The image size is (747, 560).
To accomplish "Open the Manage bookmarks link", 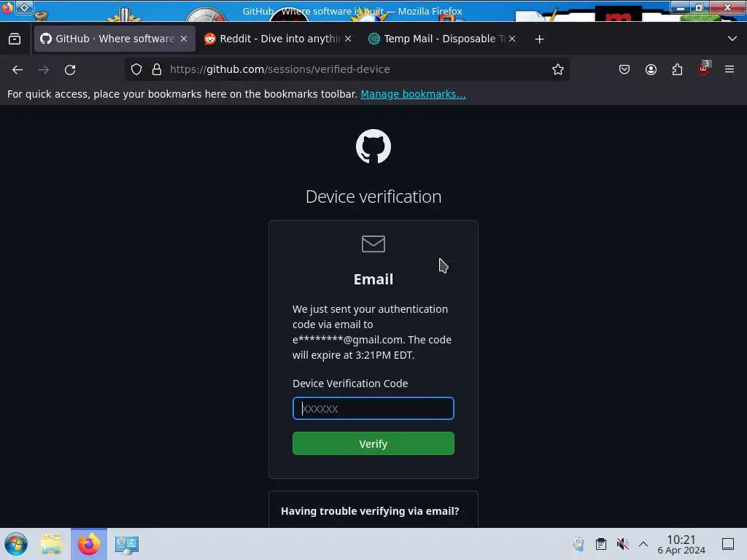I will (413, 94).
